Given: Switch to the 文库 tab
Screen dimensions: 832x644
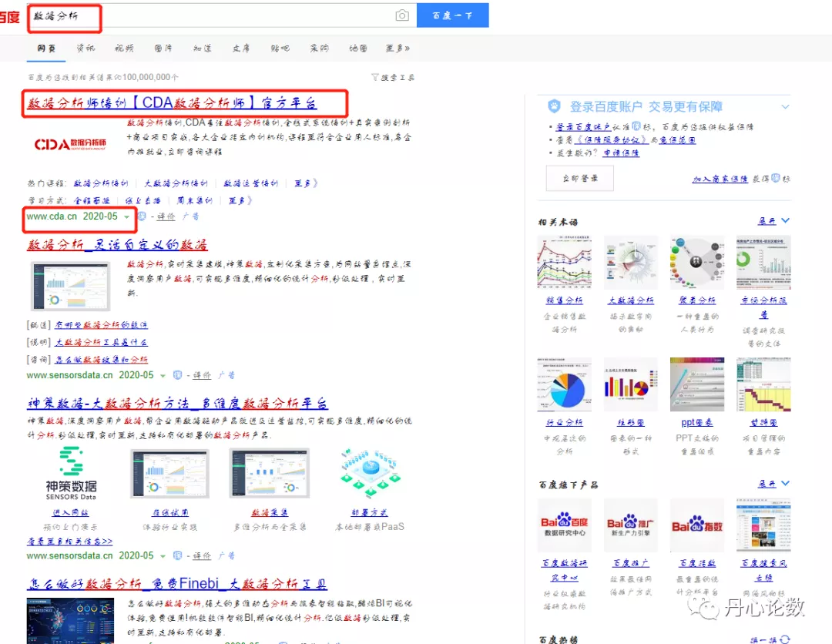Looking at the screenshot, I should pyautogui.click(x=241, y=49).
